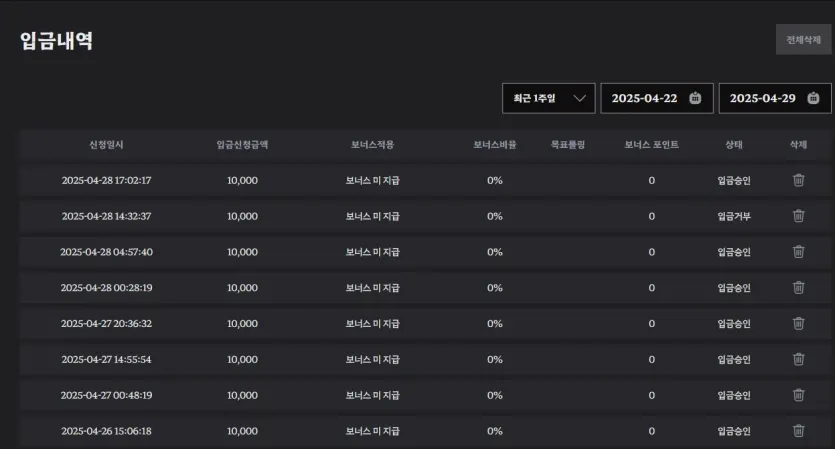The image size is (835, 449).
Task: Click the 목표롤링 column header
Action: pos(568,144)
